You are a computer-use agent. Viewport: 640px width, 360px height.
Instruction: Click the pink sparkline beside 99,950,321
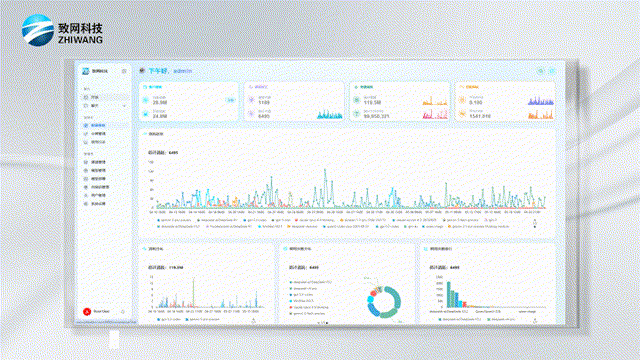point(435,114)
